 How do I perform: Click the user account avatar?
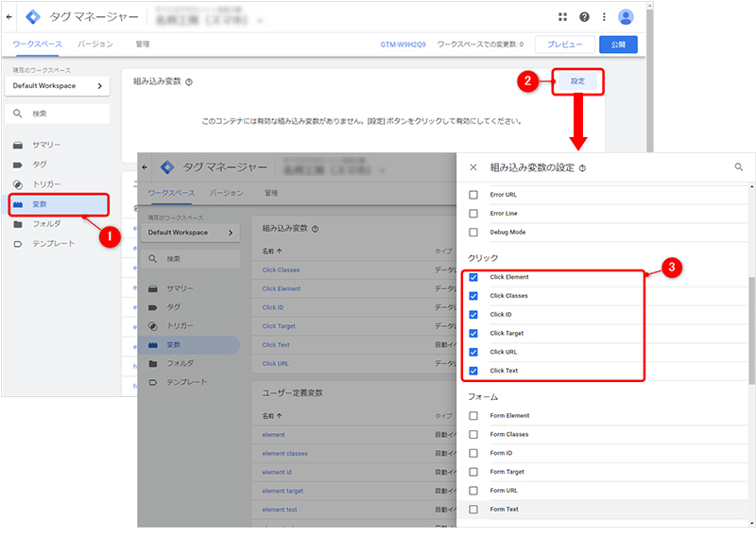tap(626, 17)
